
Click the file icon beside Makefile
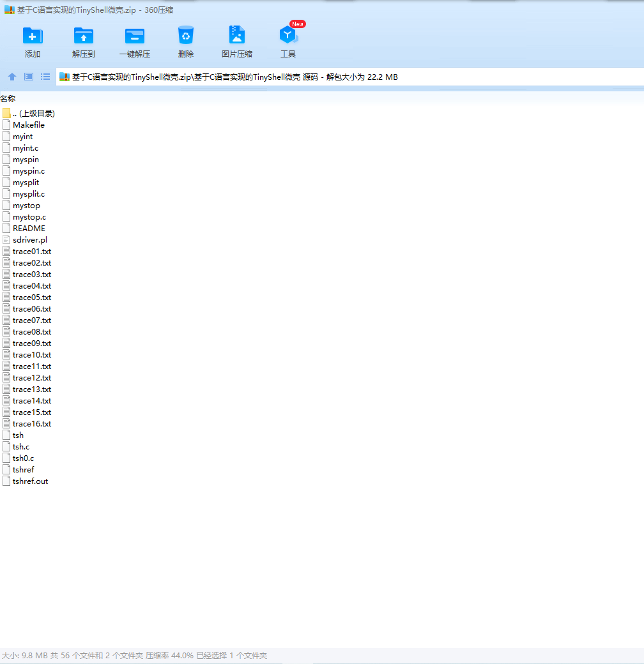tap(6, 125)
